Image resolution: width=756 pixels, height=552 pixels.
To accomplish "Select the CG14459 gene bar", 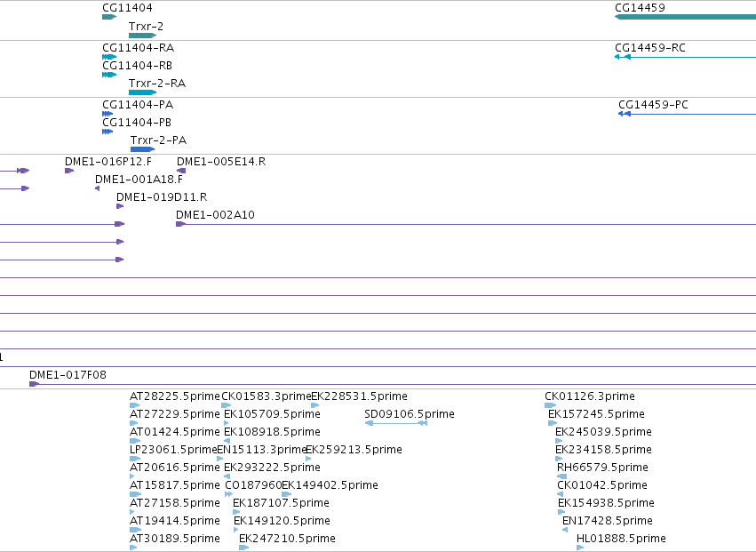I will (685, 17).
